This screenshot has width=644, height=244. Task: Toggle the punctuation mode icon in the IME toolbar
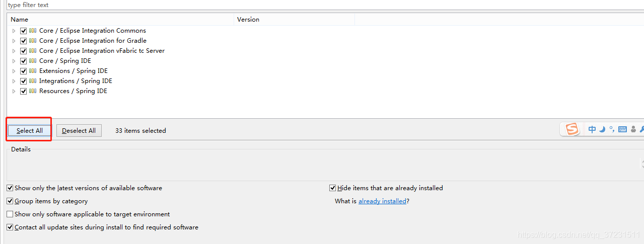(612, 129)
